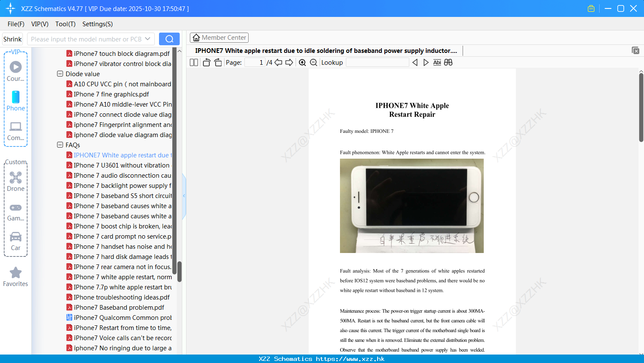Select Phone category in sidebar
The width and height of the screenshot is (644, 363).
click(16, 101)
